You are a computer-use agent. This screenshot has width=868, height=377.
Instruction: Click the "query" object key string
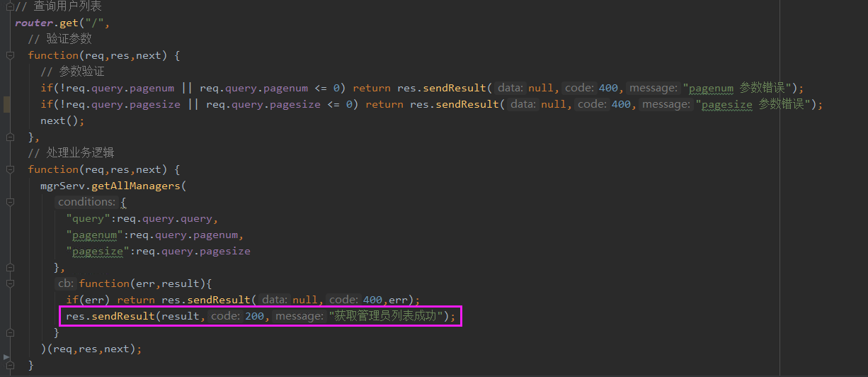pos(88,218)
